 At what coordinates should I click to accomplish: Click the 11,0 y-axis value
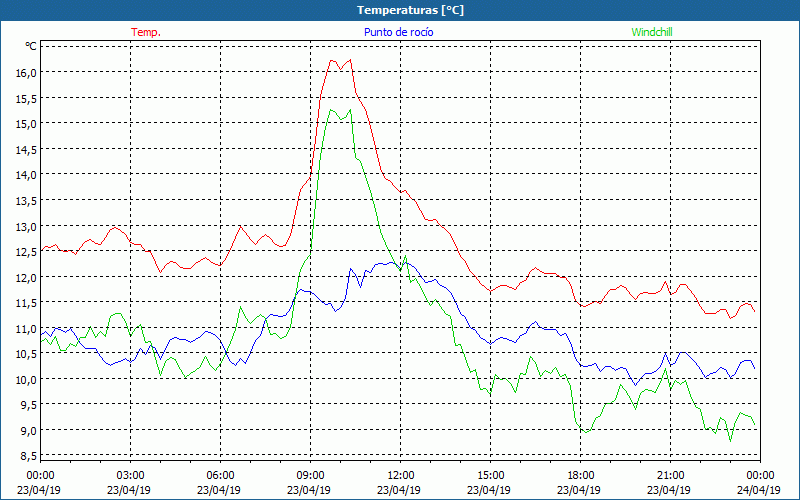pyautogui.click(x=27, y=328)
